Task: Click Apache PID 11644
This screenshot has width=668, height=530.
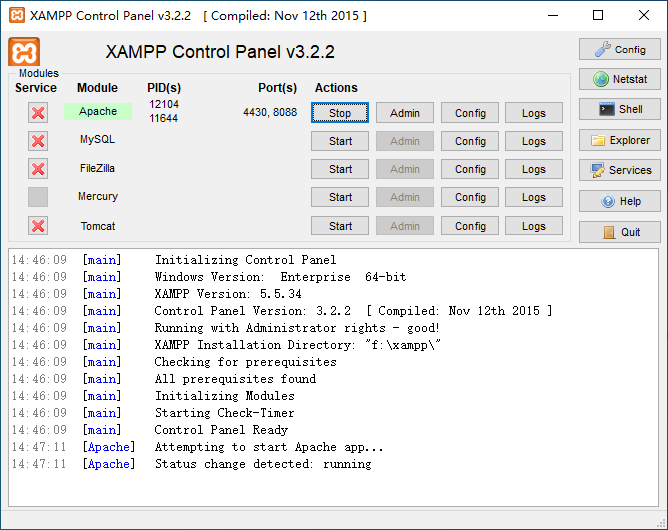Action: [x=164, y=118]
